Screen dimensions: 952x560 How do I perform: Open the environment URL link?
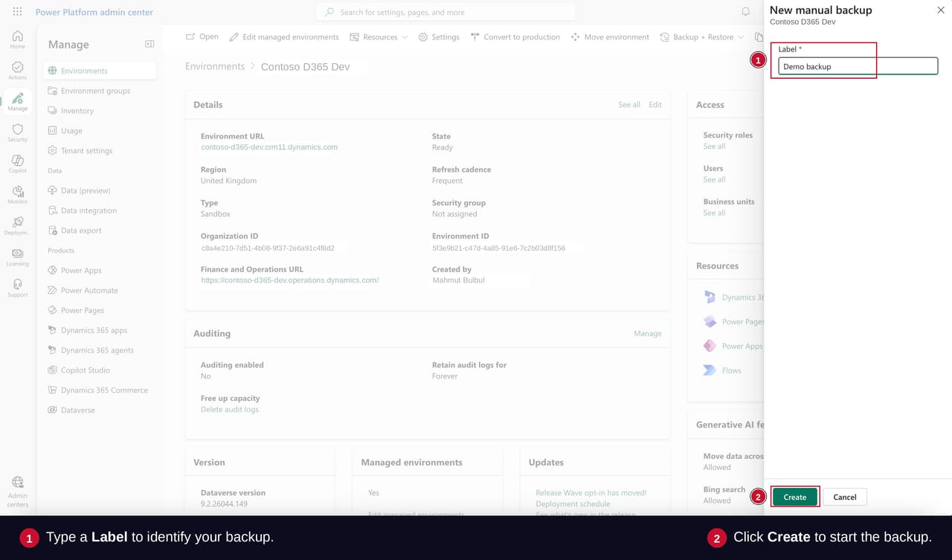[x=269, y=147]
